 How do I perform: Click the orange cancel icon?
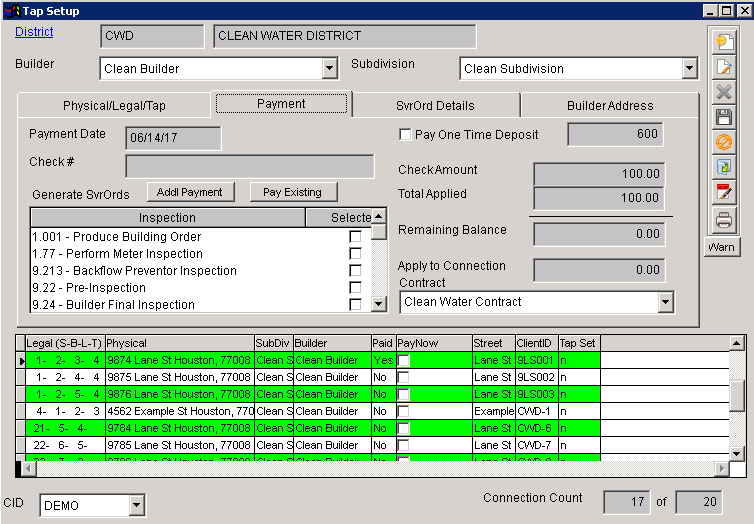[723, 142]
